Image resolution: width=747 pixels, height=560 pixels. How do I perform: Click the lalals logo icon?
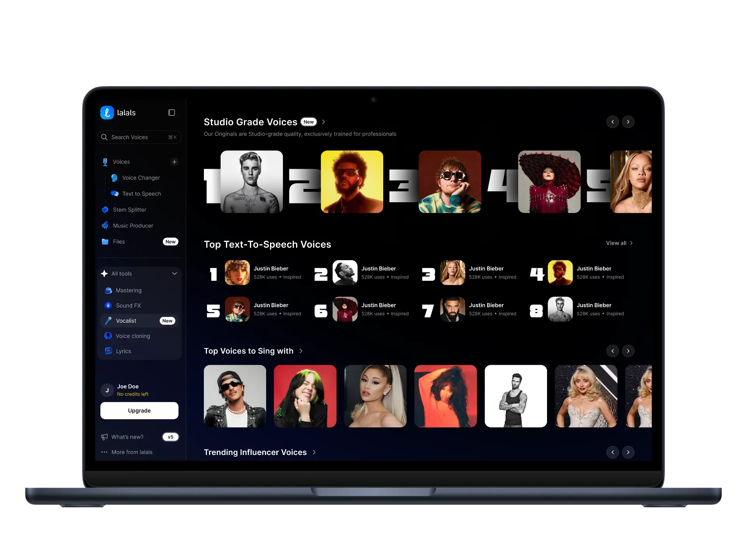click(x=107, y=113)
